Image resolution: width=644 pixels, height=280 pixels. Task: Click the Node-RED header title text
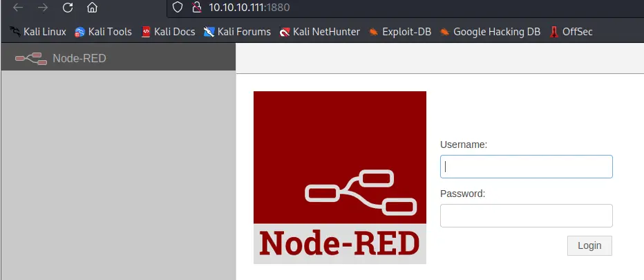pyautogui.click(x=79, y=58)
